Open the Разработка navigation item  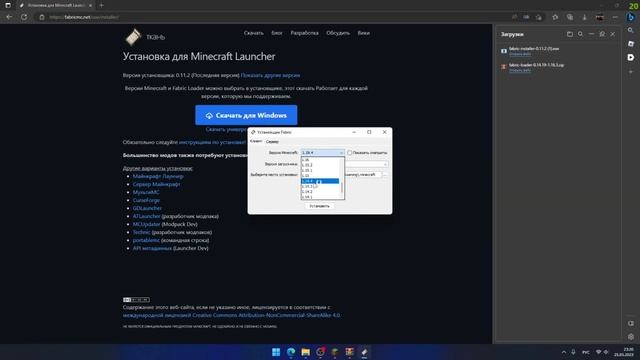304,33
